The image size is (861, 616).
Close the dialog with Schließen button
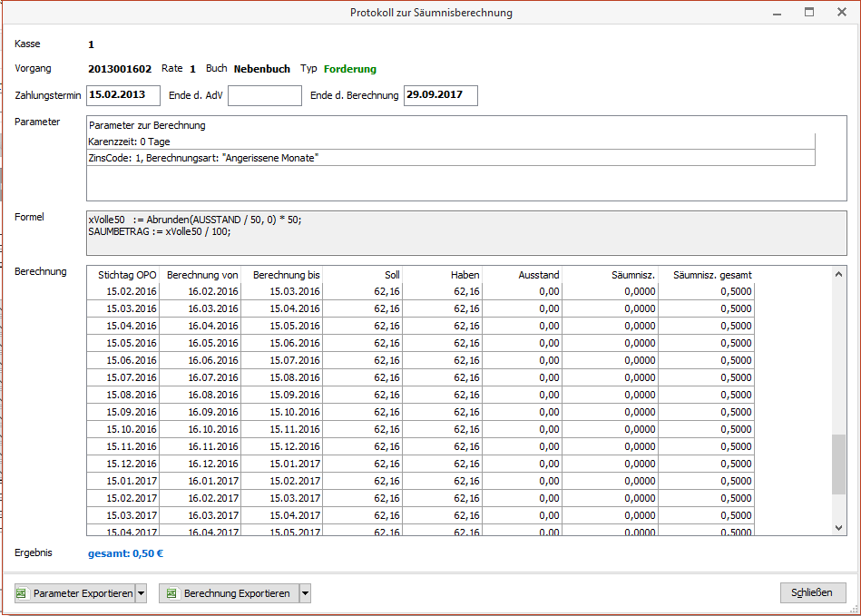[x=813, y=592]
